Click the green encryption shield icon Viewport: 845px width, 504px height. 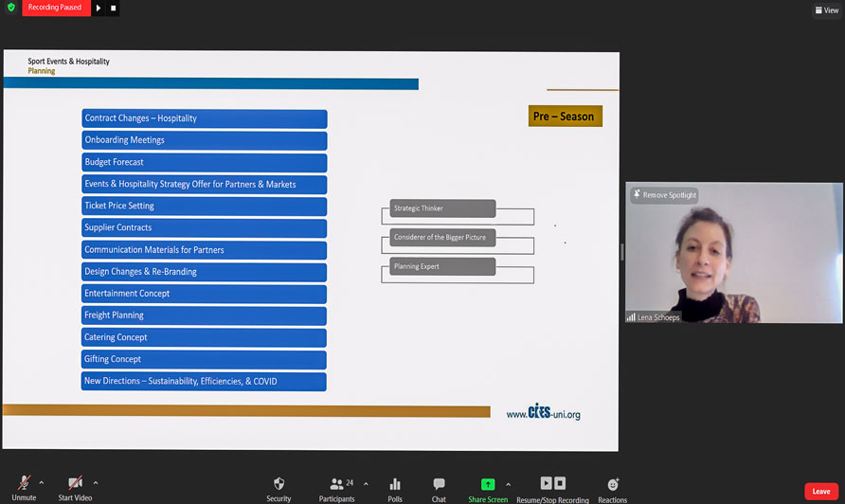point(10,8)
